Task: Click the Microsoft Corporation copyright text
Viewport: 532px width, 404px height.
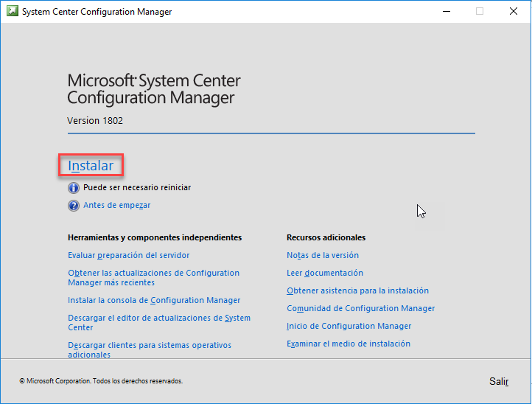Action: (101, 381)
